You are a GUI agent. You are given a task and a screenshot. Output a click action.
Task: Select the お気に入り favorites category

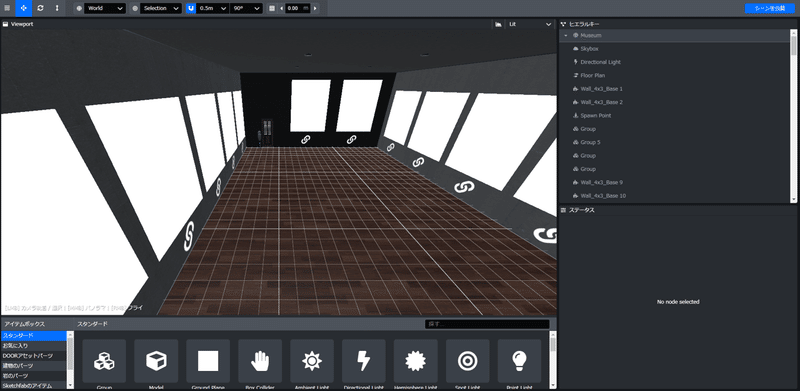[33, 346]
